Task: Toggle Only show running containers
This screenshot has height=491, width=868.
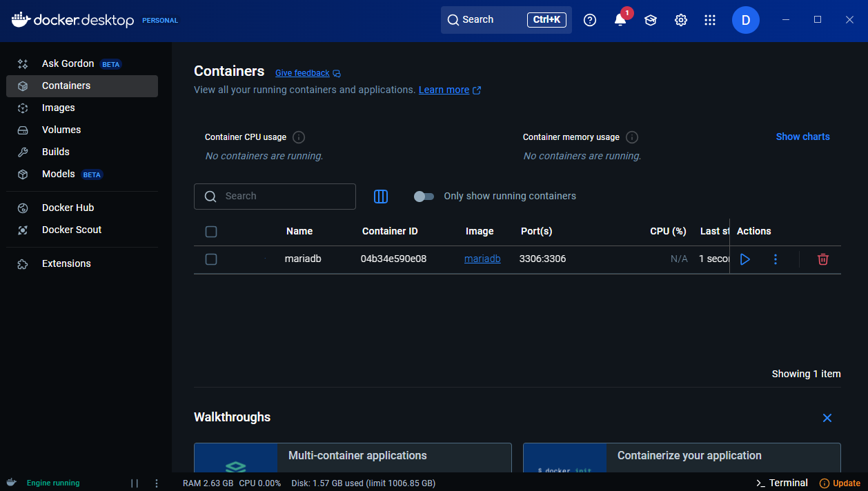Action: coord(424,197)
